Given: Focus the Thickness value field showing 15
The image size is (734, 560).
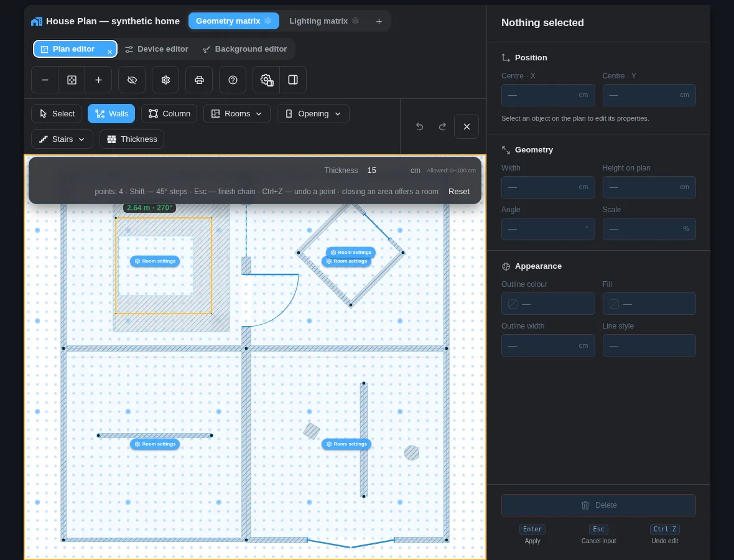Looking at the screenshot, I should point(385,170).
